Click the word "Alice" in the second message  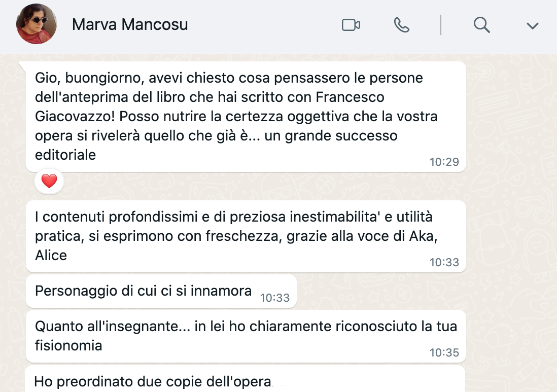pos(51,255)
